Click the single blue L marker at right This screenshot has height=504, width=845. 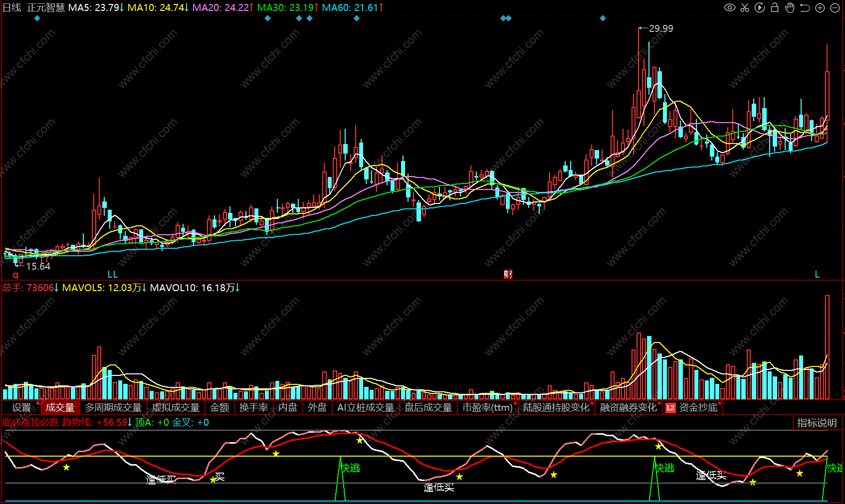click(x=817, y=274)
